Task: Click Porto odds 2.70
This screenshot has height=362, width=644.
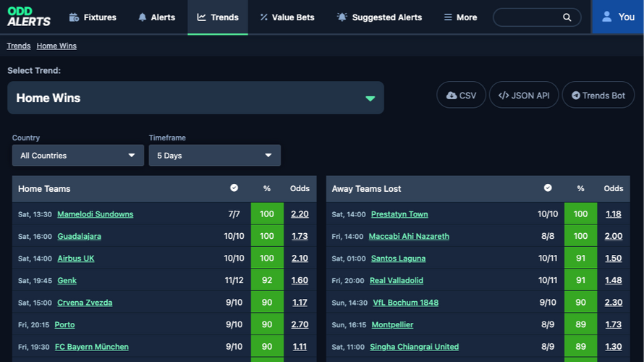Action: click(300, 324)
